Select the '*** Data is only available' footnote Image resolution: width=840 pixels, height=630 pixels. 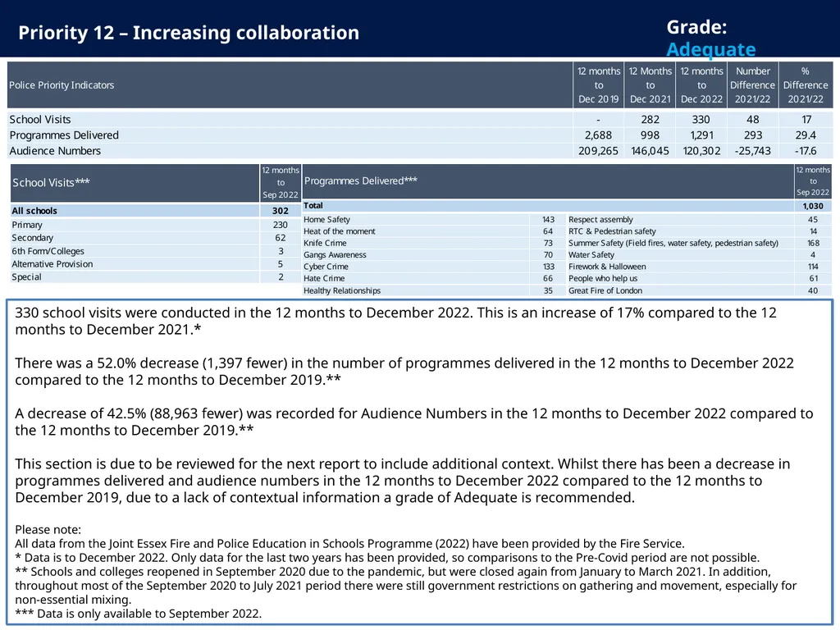[x=138, y=613]
